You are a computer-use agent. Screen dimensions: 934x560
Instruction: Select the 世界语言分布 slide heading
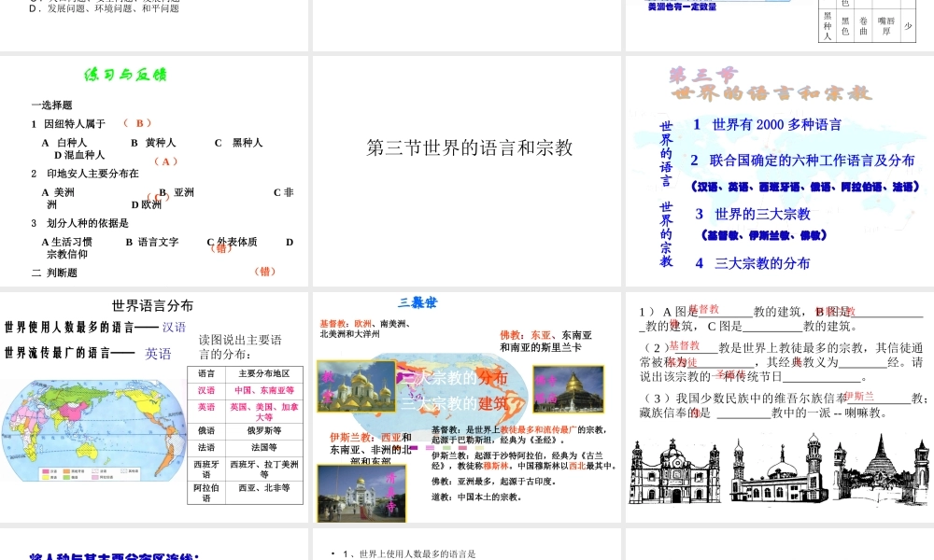153,305
